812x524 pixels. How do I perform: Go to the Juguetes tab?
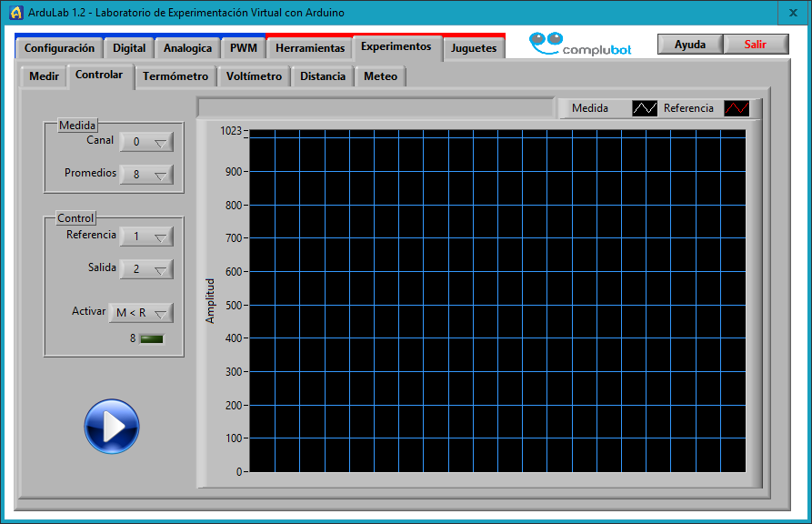474,48
